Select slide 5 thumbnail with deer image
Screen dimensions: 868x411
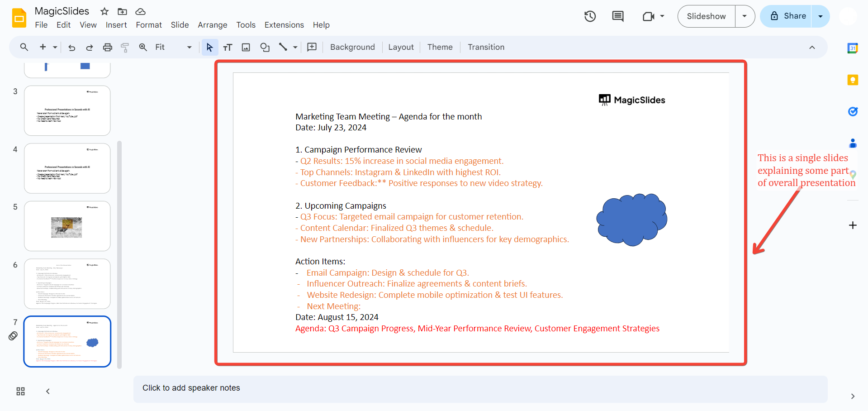[x=67, y=226]
